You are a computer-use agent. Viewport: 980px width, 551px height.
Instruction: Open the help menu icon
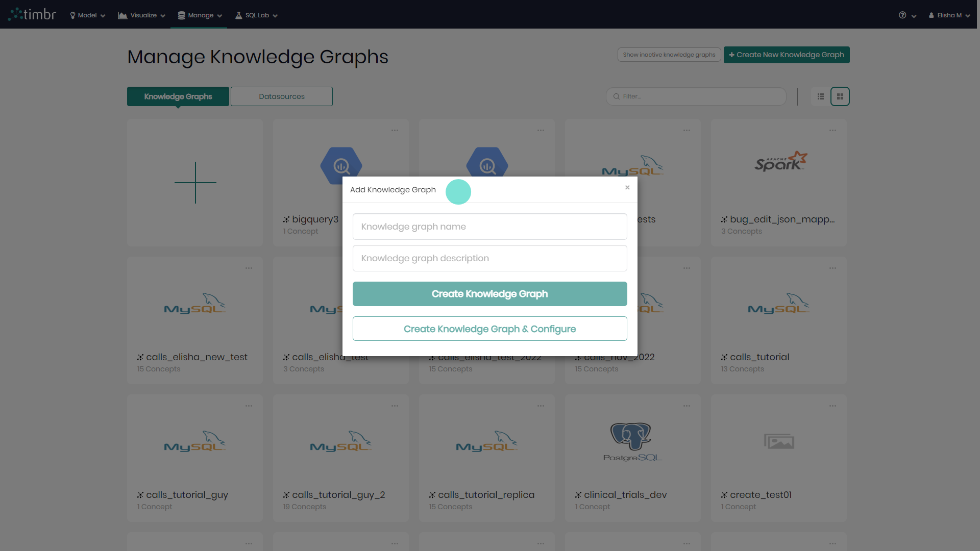(902, 15)
